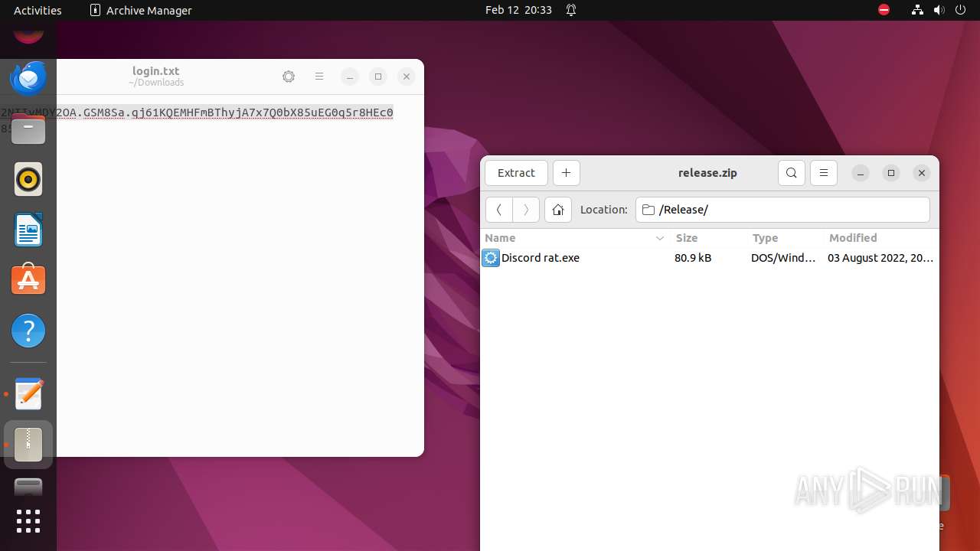The width and height of the screenshot is (980, 551).
Task: Open the login.txt editor hamburger menu
Action: pos(319,77)
